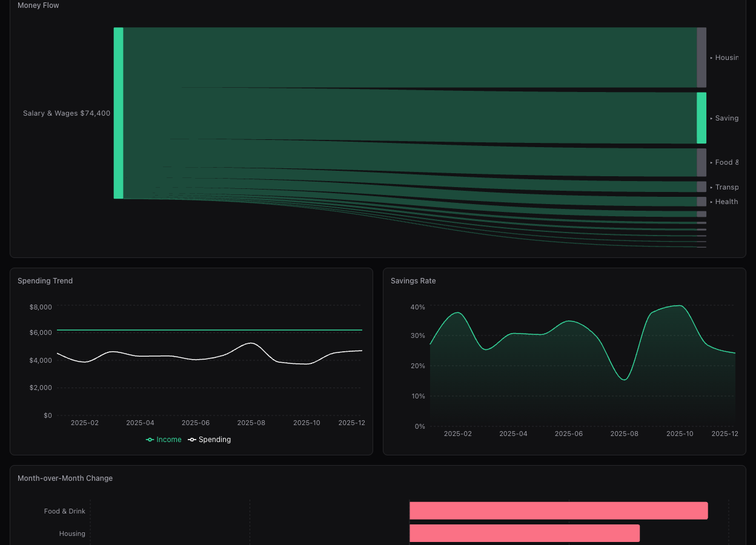756x545 pixels.
Task: Open the Spending Trend panel title
Action: [x=45, y=280]
